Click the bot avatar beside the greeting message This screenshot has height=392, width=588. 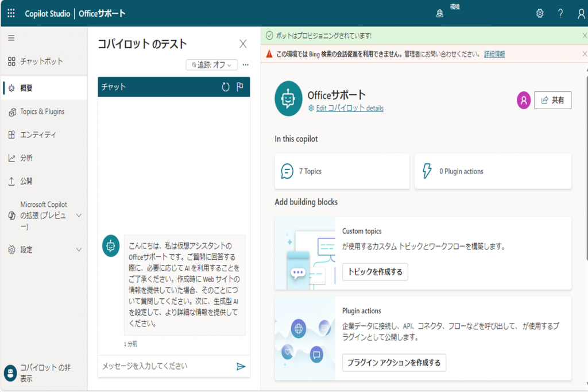111,246
